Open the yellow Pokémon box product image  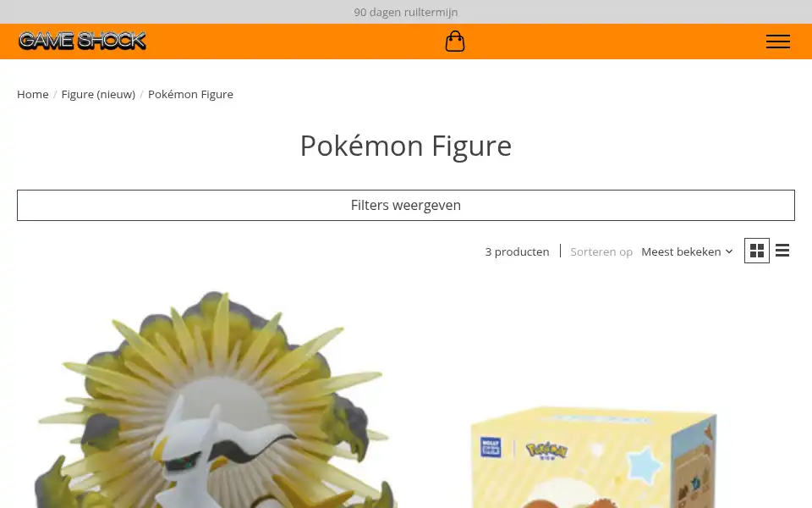tap(595, 456)
